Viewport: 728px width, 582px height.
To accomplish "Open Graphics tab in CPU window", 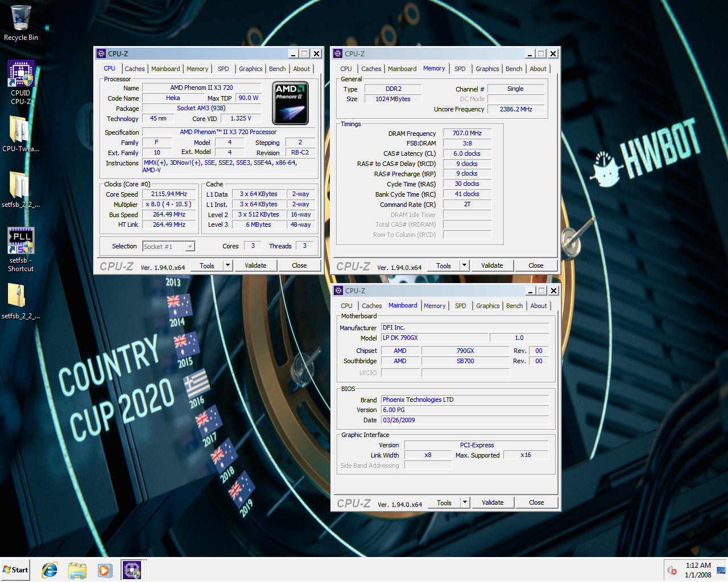I will [x=251, y=69].
